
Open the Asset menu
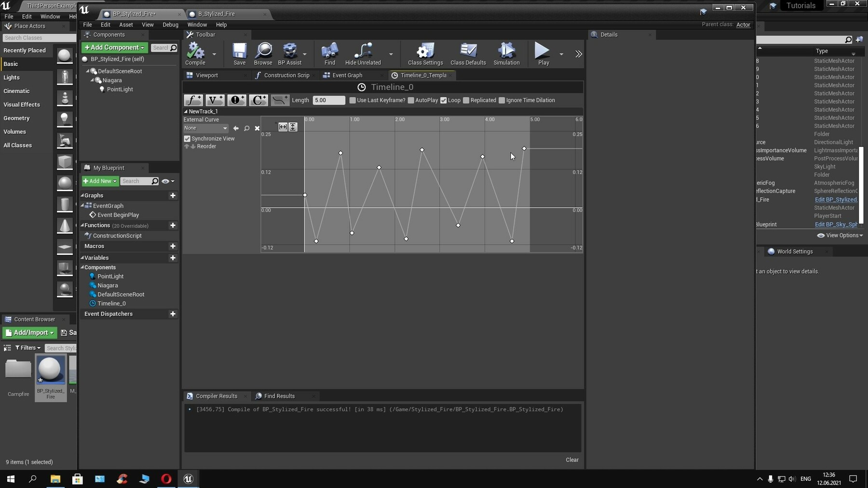(126, 25)
